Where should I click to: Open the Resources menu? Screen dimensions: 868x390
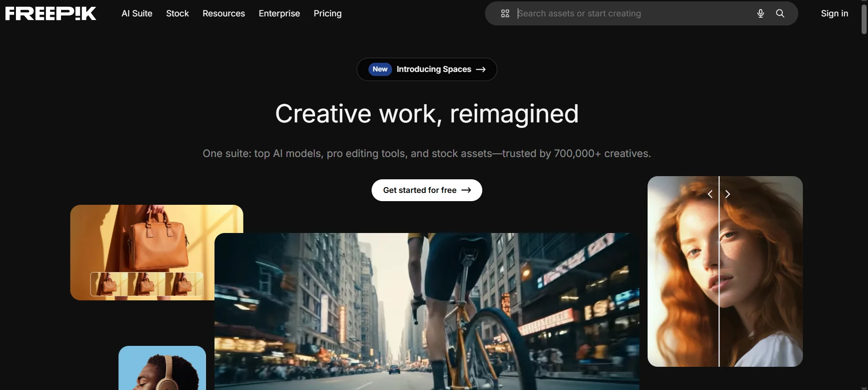point(224,14)
